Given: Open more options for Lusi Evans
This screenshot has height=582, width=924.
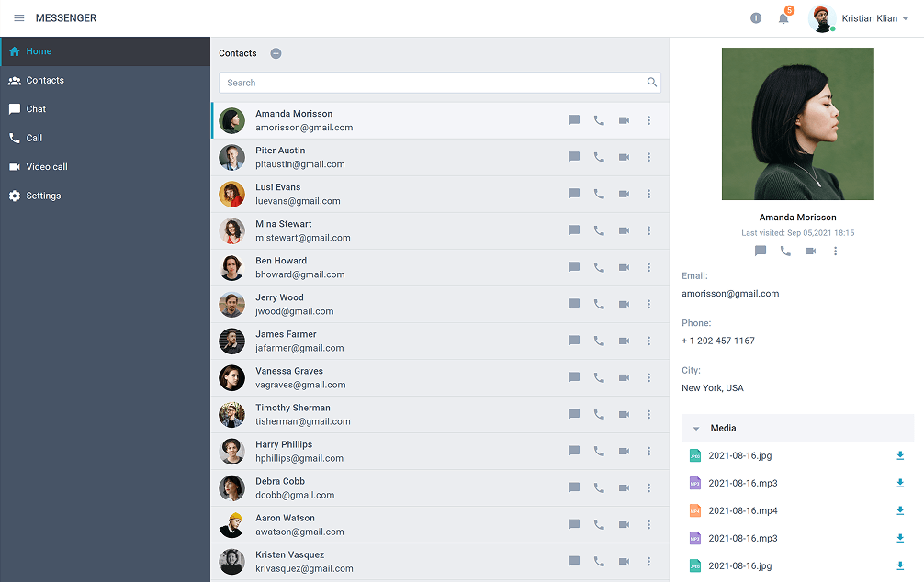Looking at the screenshot, I should tap(648, 194).
